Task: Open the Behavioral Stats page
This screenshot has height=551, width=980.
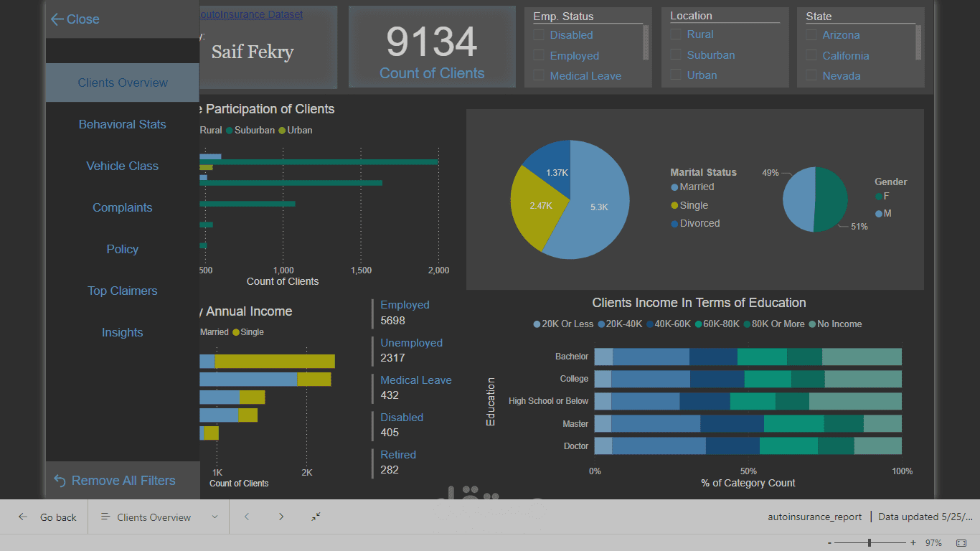Action: coord(123,124)
